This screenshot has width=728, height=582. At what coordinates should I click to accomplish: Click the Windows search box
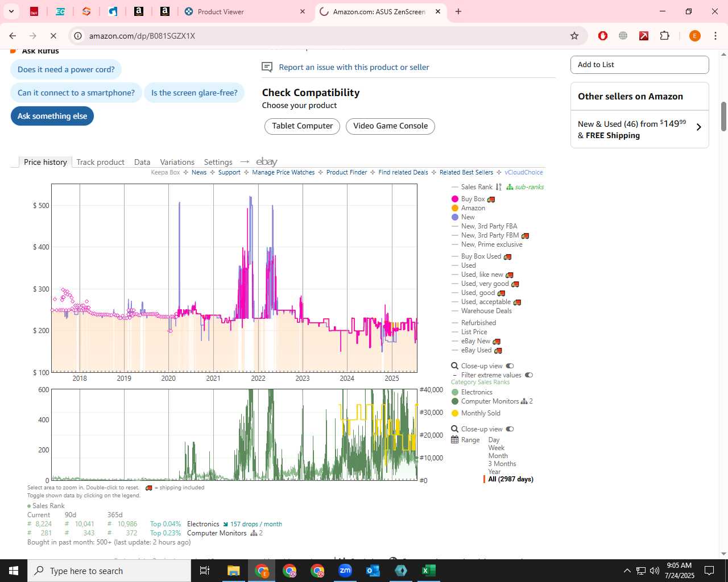[x=109, y=571]
